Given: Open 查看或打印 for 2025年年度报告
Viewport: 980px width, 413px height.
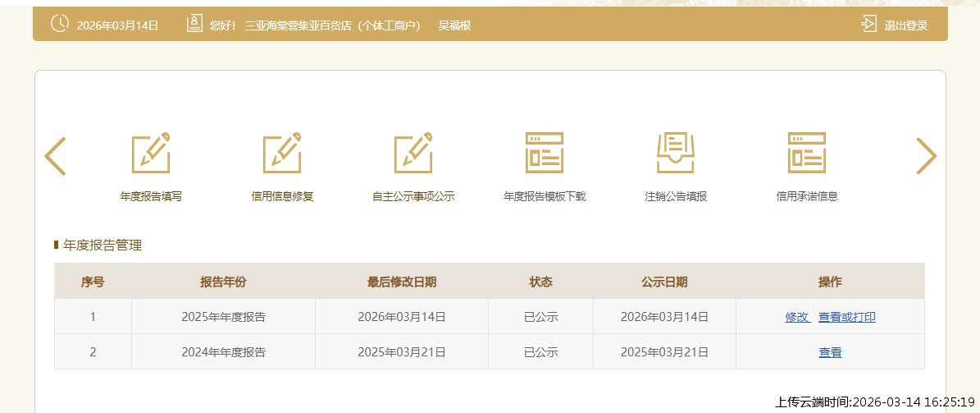Looking at the screenshot, I should 846,317.
